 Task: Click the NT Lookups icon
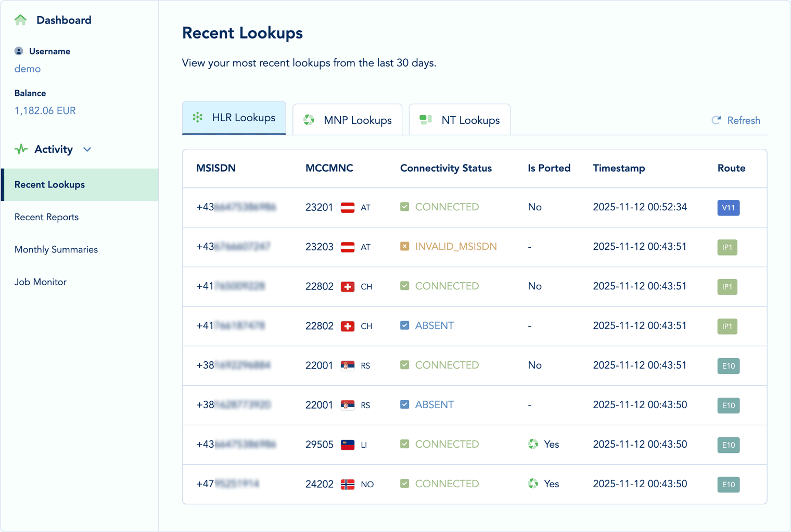point(425,119)
